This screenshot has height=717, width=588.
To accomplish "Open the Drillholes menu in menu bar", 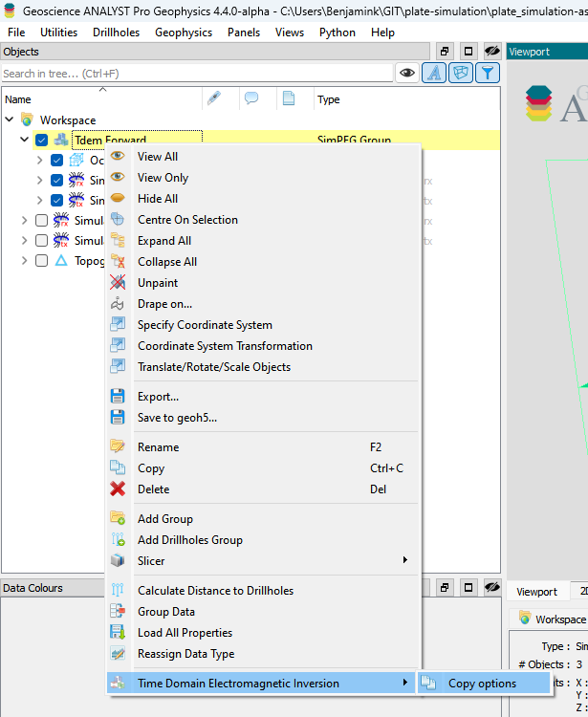I will (x=116, y=33).
